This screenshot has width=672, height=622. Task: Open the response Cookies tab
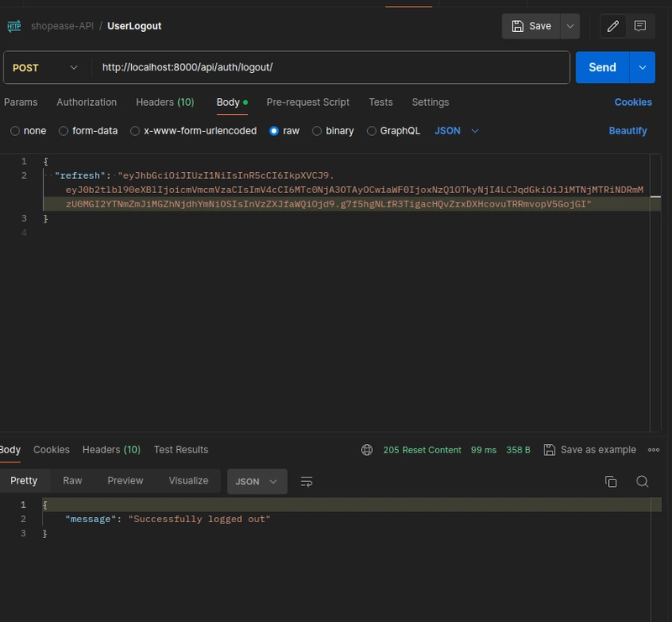pos(51,450)
